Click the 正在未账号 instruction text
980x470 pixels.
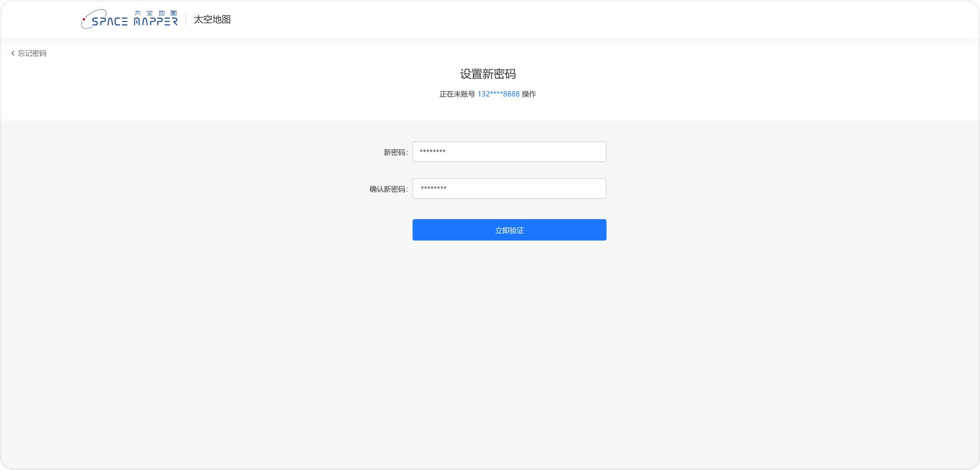[x=457, y=94]
